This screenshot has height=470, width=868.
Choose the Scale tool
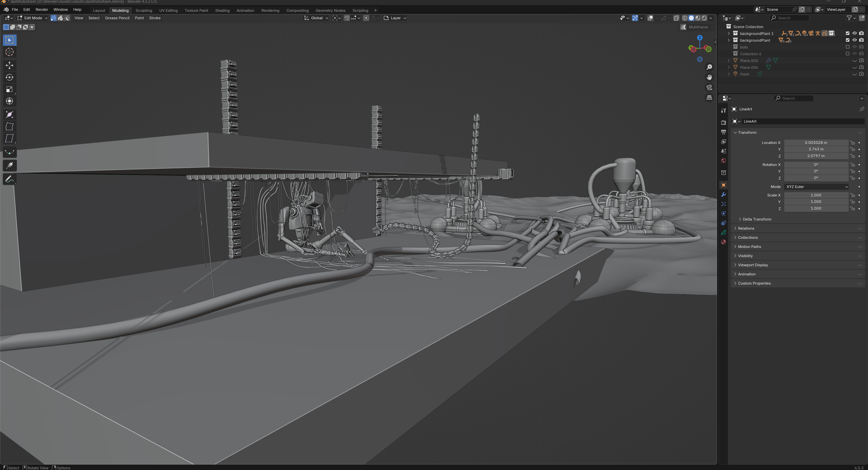[9, 89]
